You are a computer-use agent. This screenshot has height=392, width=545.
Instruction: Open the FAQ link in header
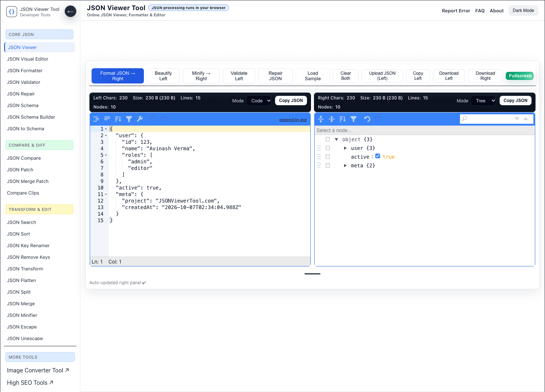[x=480, y=11]
